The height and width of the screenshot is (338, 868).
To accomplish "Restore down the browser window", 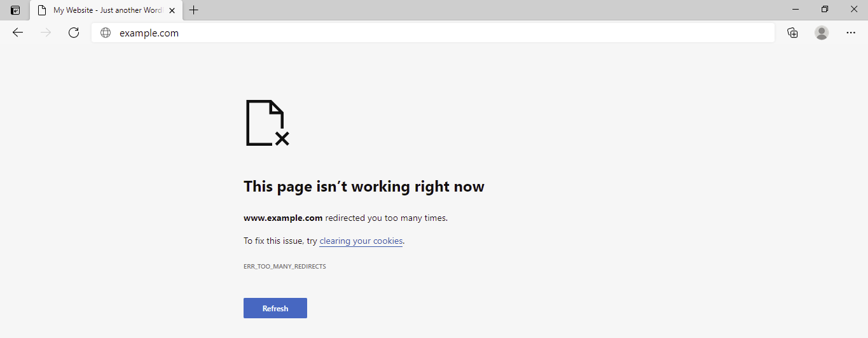I will point(825,10).
